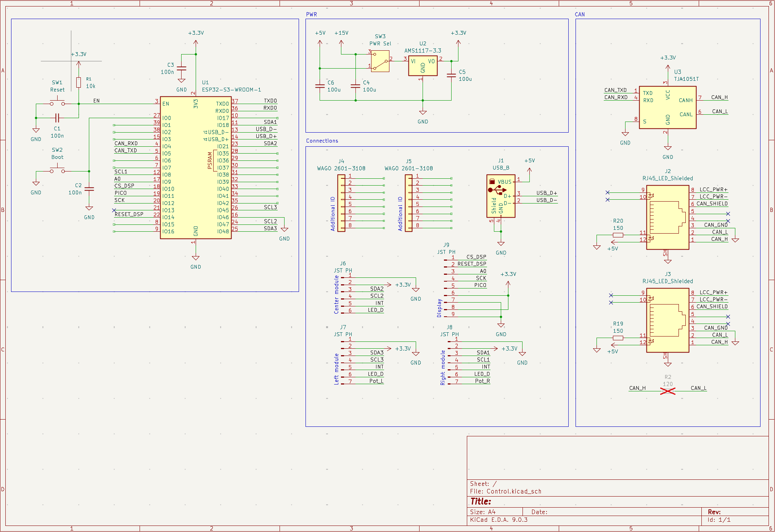
Task: Select the resistor R1 10k symbol
Action: (79, 83)
